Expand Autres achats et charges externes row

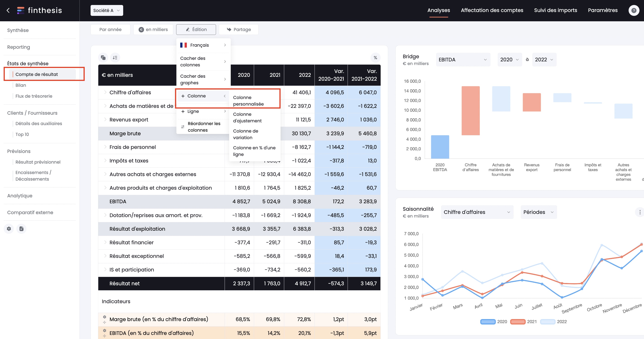click(105, 174)
